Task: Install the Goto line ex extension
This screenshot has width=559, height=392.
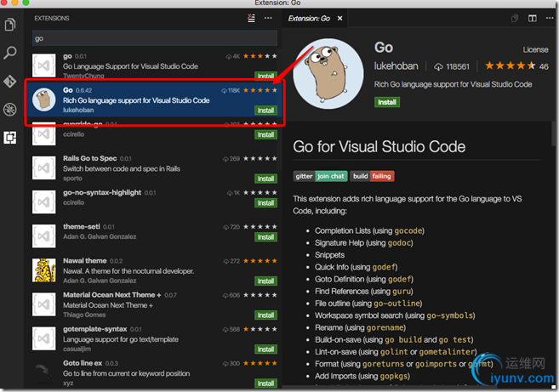Action: (266, 383)
